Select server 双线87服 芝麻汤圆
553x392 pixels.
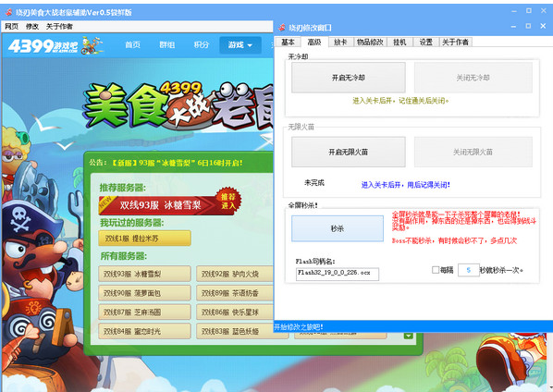(x=144, y=312)
